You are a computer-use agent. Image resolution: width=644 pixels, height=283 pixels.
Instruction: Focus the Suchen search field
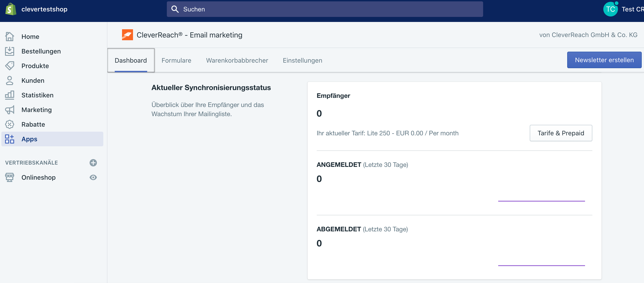(325, 9)
